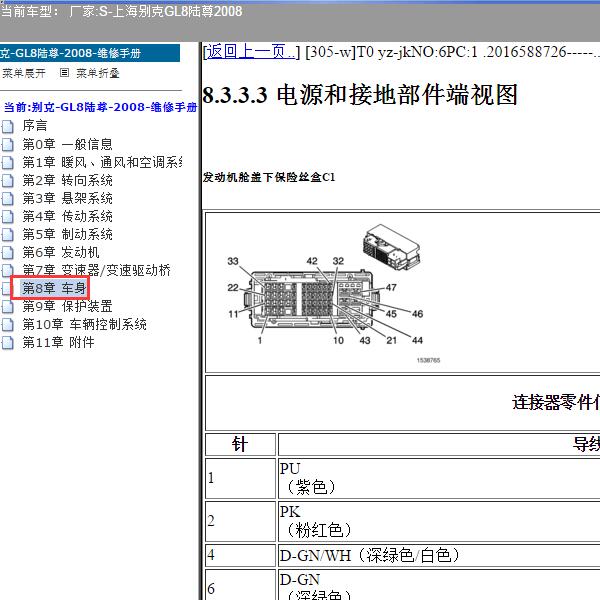Click page icon next to 第9章
Screen dimensions: 600x600
(x=8, y=306)
